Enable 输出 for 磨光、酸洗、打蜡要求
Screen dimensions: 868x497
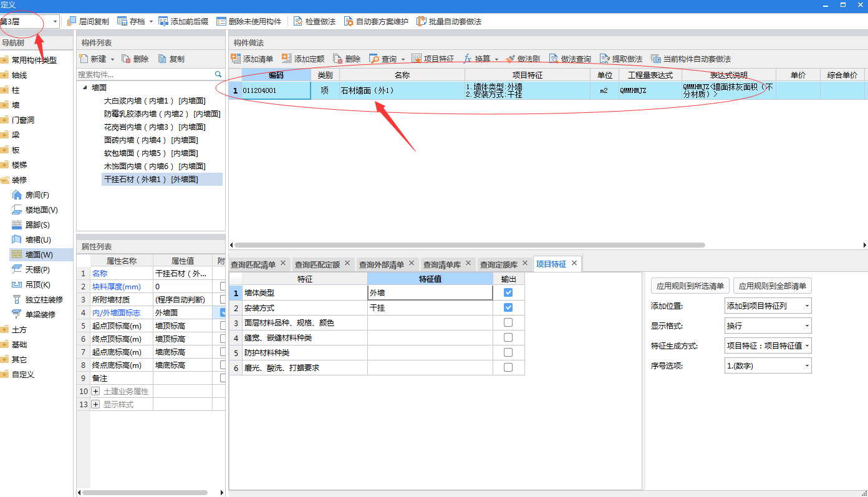(508, 367)
